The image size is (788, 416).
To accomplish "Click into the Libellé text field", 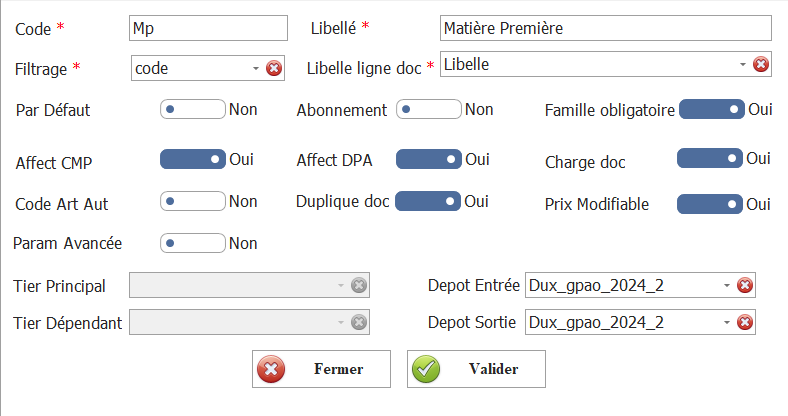I will (605, 28).
